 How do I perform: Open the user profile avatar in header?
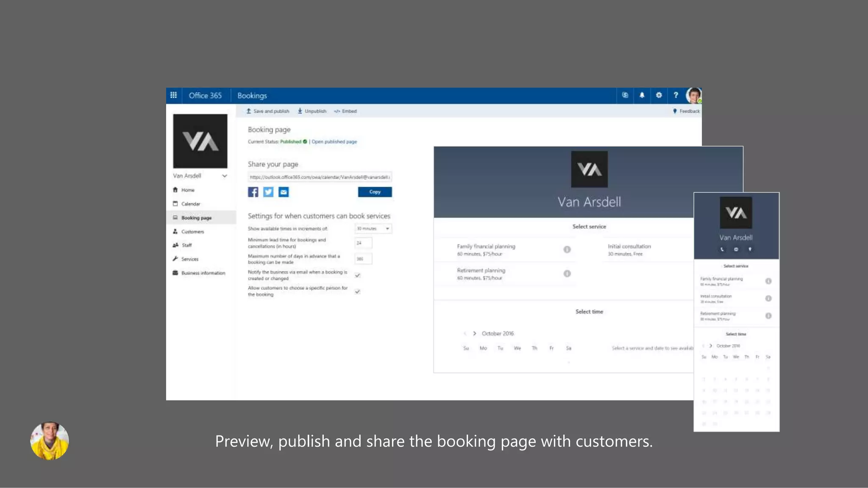(693, 95)
